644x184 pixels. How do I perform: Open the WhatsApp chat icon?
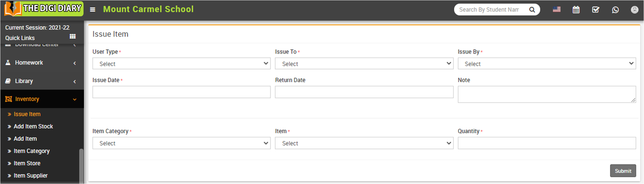pyautogui.click(x=615, y=10)
